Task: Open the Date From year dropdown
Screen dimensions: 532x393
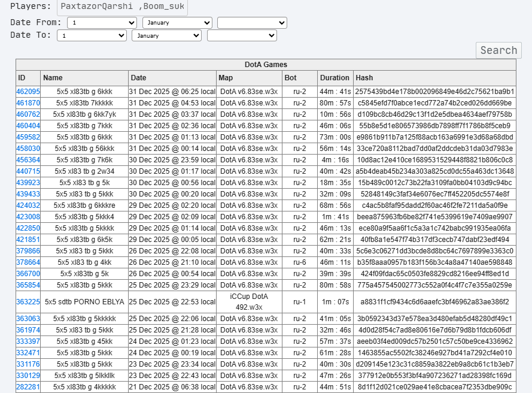Action: click(x=252, y=23)
